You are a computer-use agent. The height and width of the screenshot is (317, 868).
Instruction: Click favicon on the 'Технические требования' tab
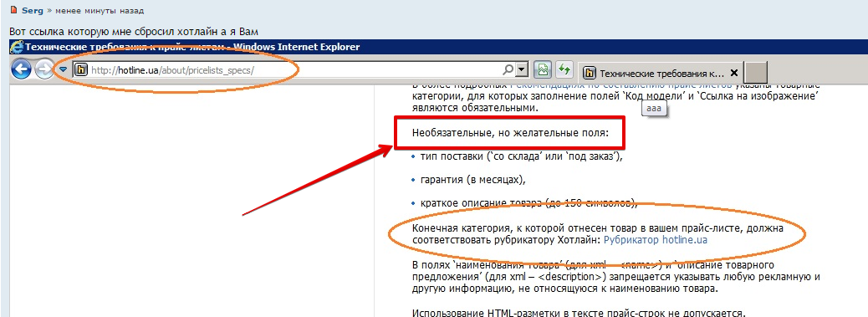(590, 73)
